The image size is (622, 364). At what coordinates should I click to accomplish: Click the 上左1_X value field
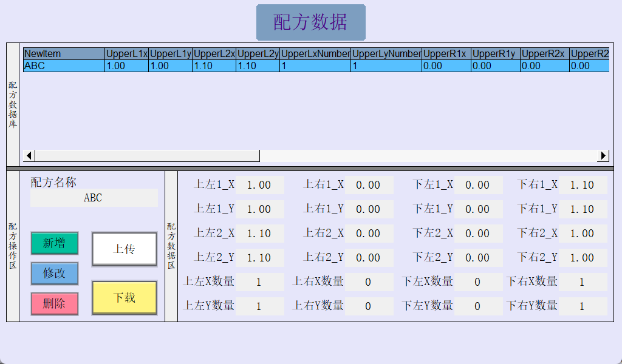point(259,185)
